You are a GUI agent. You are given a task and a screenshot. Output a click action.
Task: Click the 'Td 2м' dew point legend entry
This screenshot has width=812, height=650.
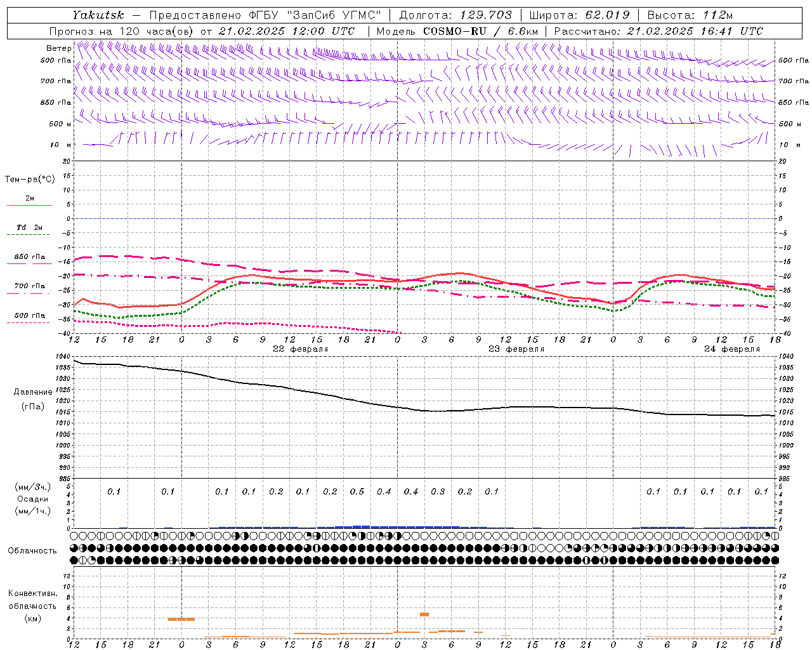(29, 227)
